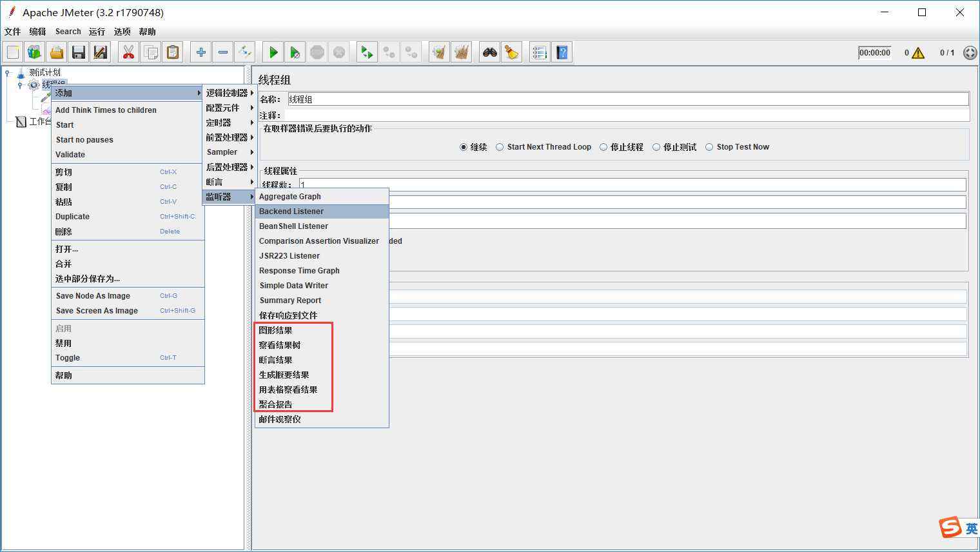The image size is (980, 552).
Task: Click Remote Shutdown All toolbar icon
Action: click(411, 52)
